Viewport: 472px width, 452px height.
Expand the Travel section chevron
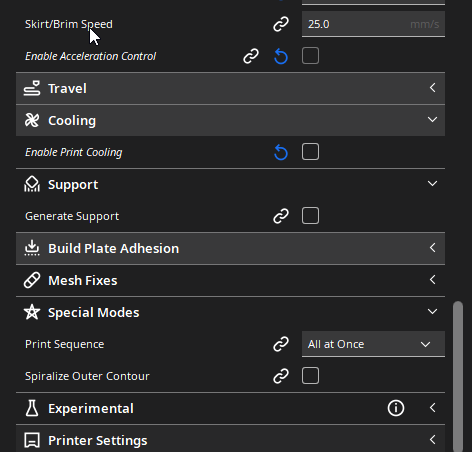click(x=432, y=88)
